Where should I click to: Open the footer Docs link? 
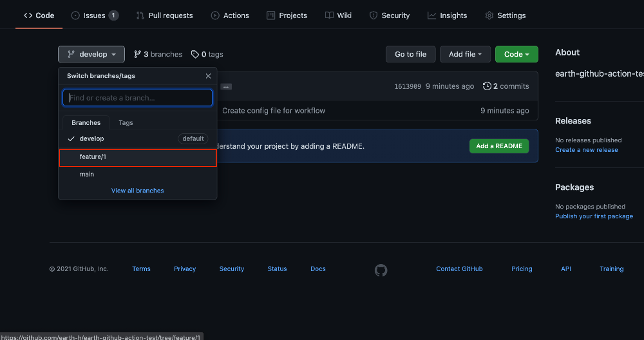click(x=318, y=269)
